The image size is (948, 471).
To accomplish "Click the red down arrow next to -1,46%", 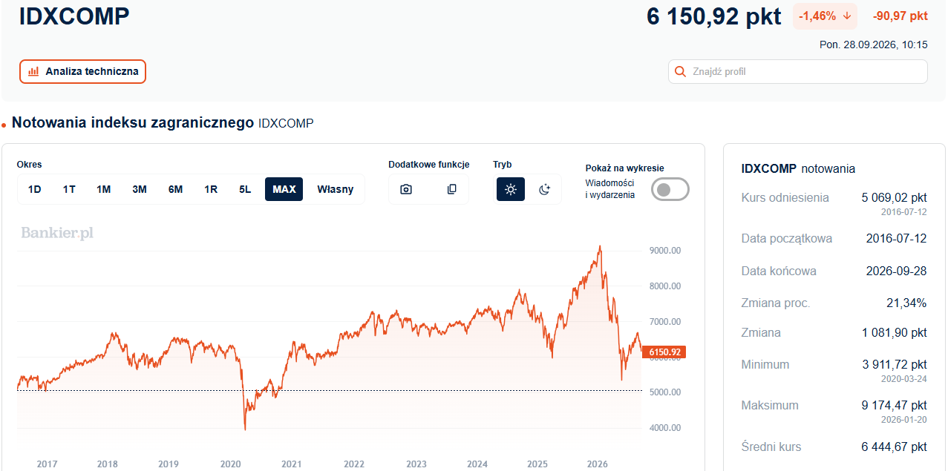I will pos(846,16).
